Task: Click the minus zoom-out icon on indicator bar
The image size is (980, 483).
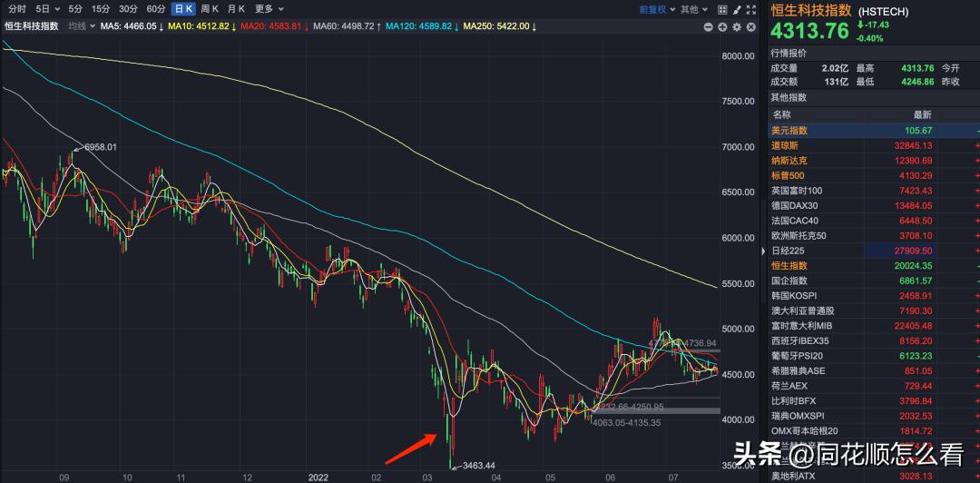Action: coord(708,27)
